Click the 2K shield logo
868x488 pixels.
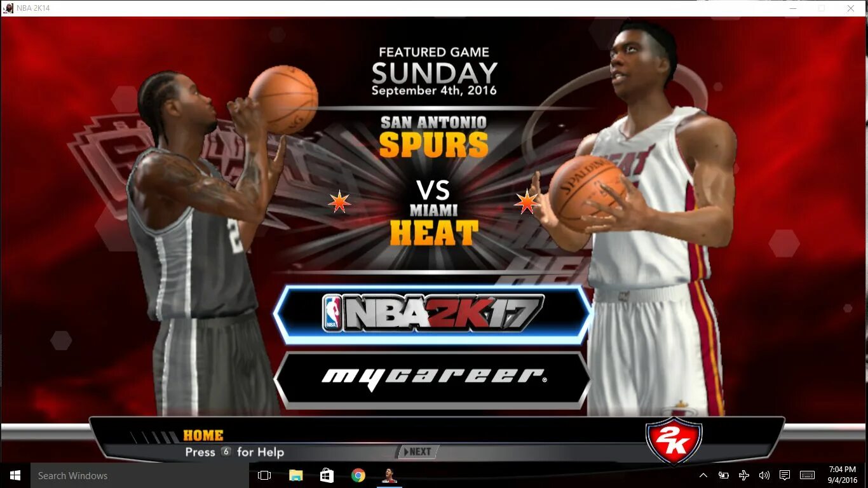[674, 441]
